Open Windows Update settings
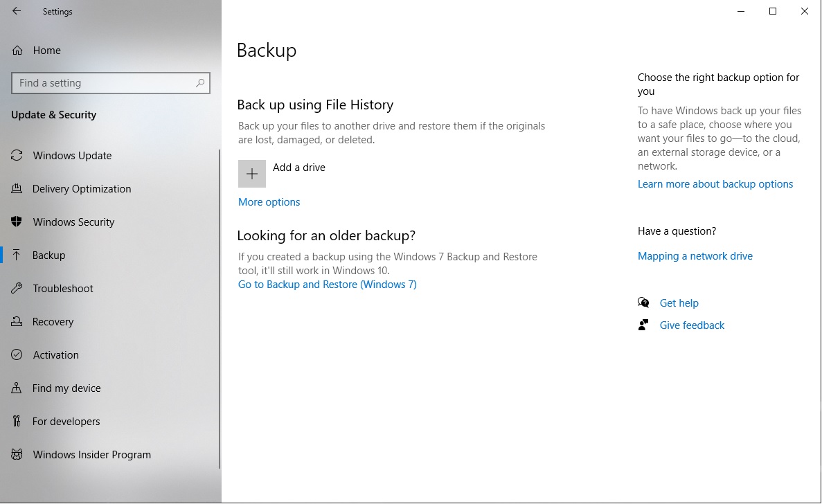Image resolution: width=822 pixels, height=504 pixels. point(72,156)
